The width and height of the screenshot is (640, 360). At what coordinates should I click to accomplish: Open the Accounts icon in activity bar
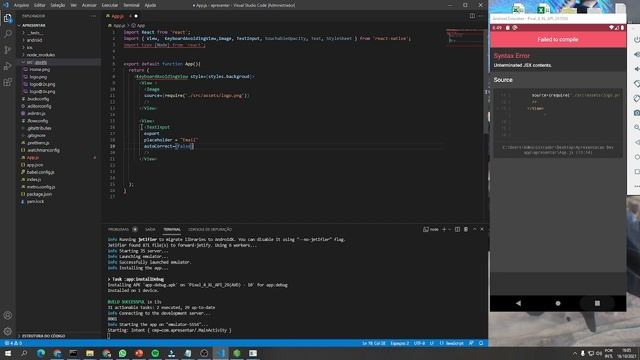point(8,315)
